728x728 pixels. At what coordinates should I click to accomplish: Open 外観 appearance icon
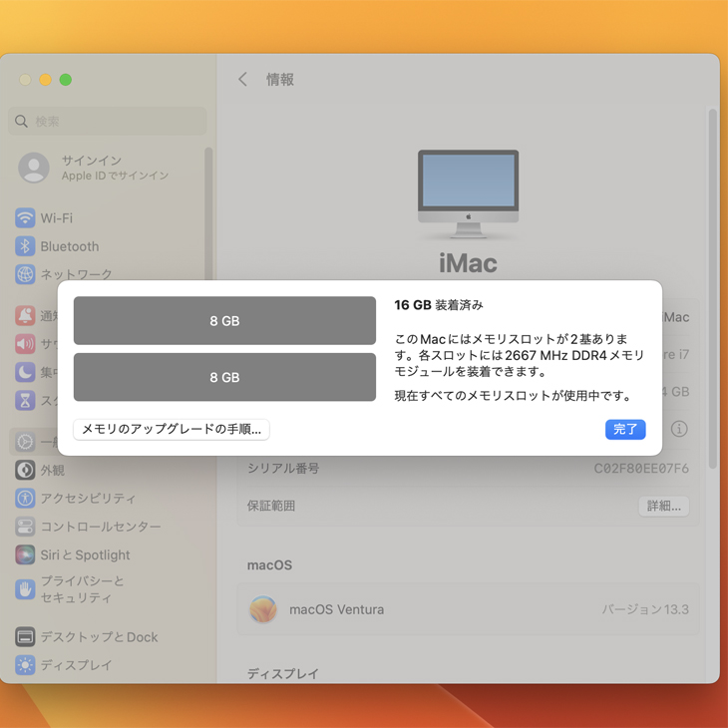(x=25, y=470)
